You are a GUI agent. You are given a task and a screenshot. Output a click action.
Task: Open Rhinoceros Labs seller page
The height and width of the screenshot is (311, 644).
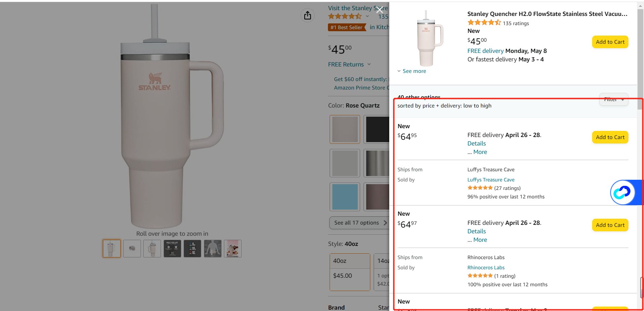pyautogui.click(x=486, y=268)
